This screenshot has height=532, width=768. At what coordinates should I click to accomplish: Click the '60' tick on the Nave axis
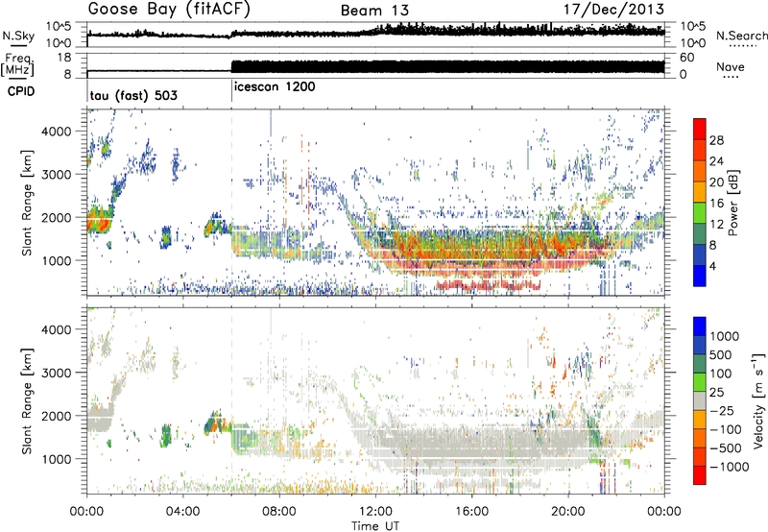[x=687, y=58]
